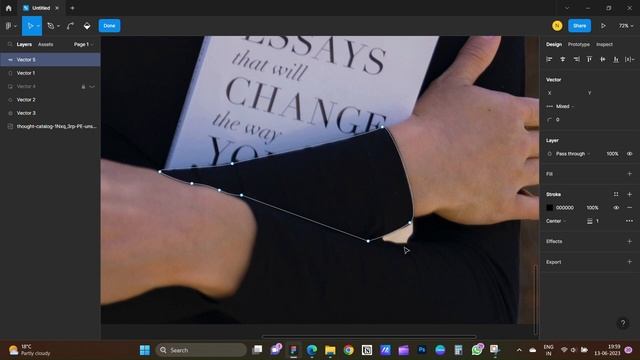Image resolution: width=640 pixels, height=360 pixels.
Task: Toggle stroke visibility eye icon
Action: [616, 208]
